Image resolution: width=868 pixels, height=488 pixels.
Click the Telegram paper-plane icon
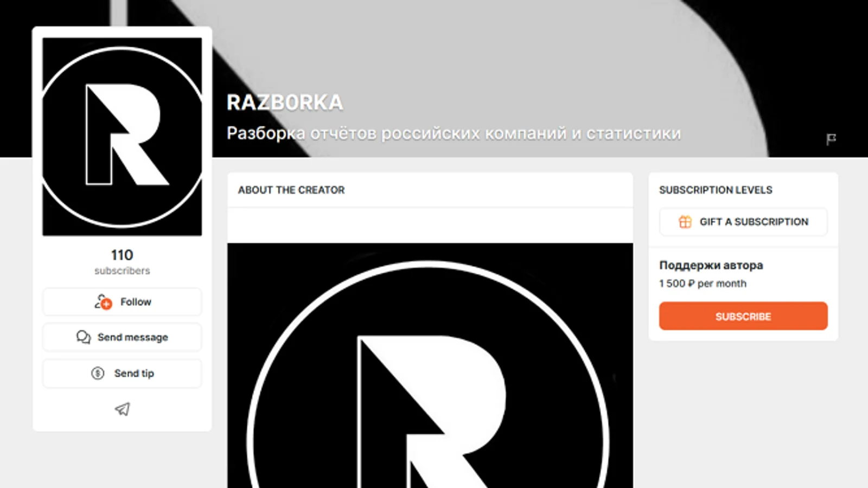point(123,409)
